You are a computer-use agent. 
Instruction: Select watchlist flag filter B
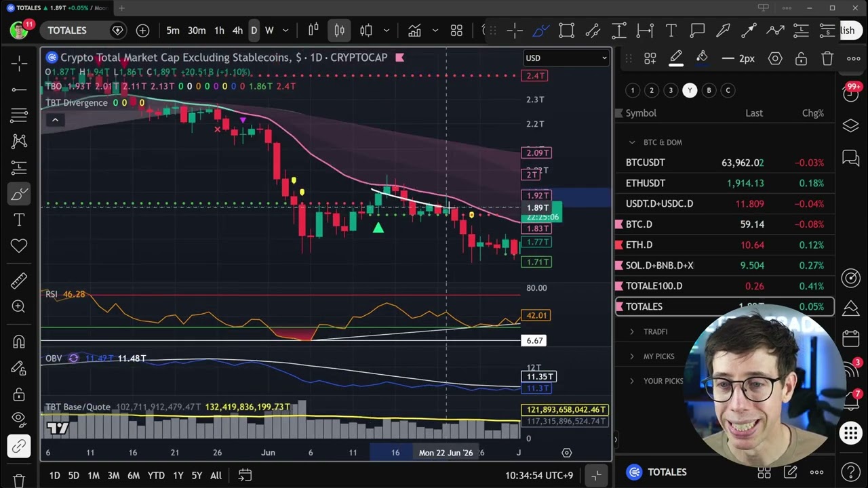(709, 90)
